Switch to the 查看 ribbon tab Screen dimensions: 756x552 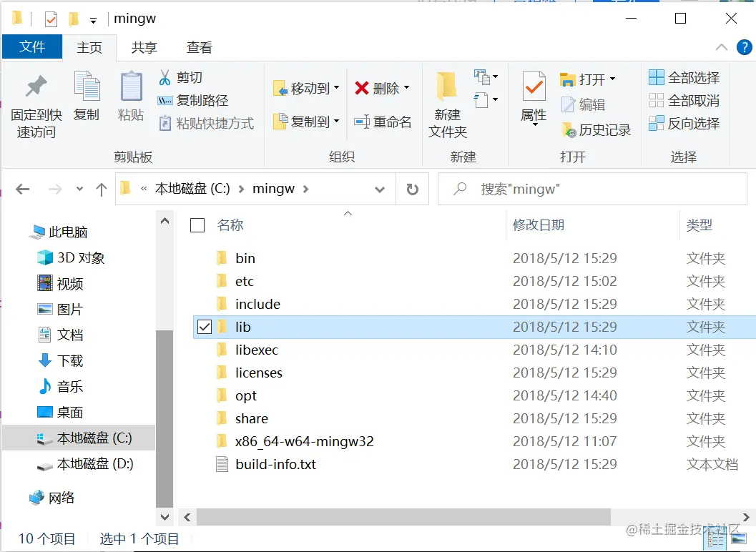point(199,47)
